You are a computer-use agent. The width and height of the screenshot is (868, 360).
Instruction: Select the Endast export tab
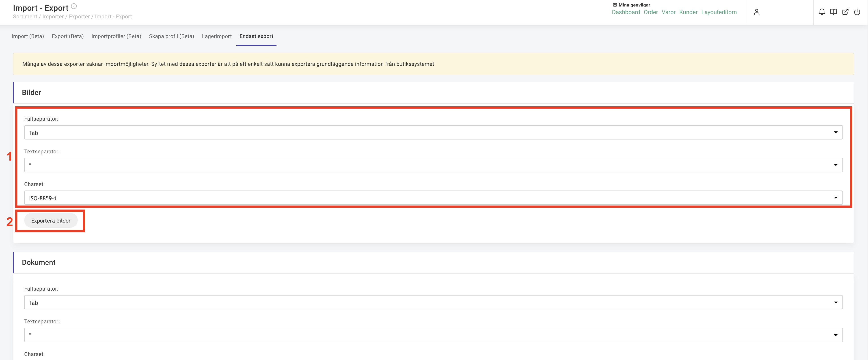[256, 36]
